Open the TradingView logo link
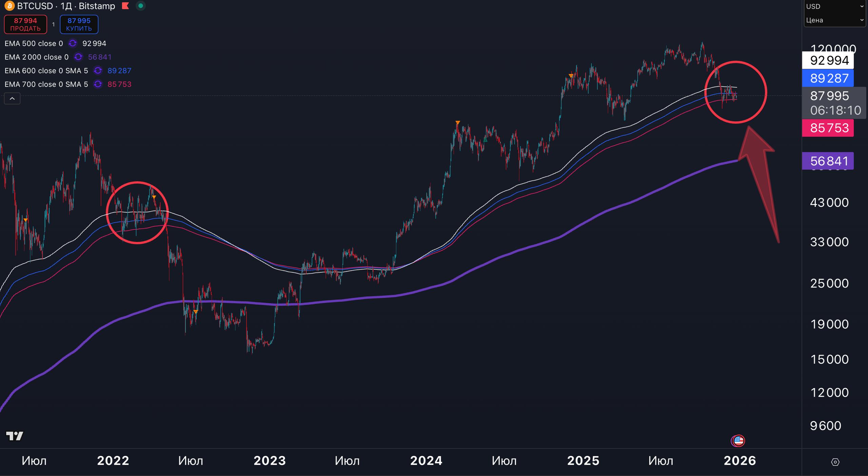 15,436
